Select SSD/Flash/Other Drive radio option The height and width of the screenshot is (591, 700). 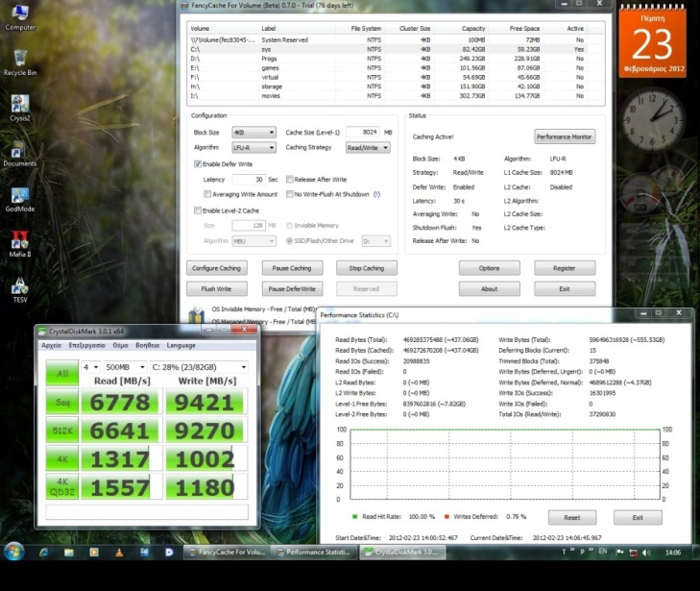click(x=289, y=241)
